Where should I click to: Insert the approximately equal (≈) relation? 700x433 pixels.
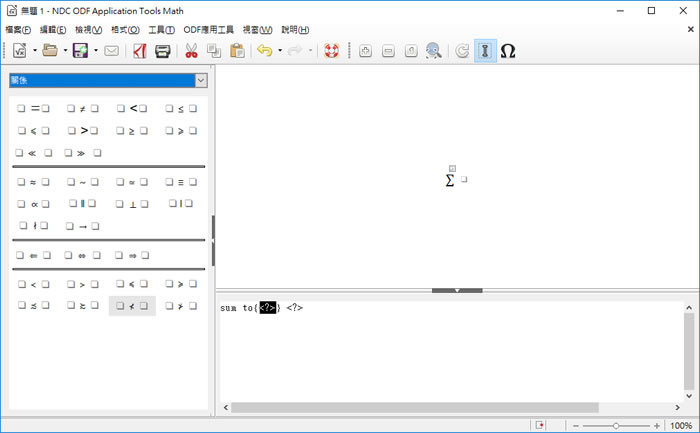33,182
